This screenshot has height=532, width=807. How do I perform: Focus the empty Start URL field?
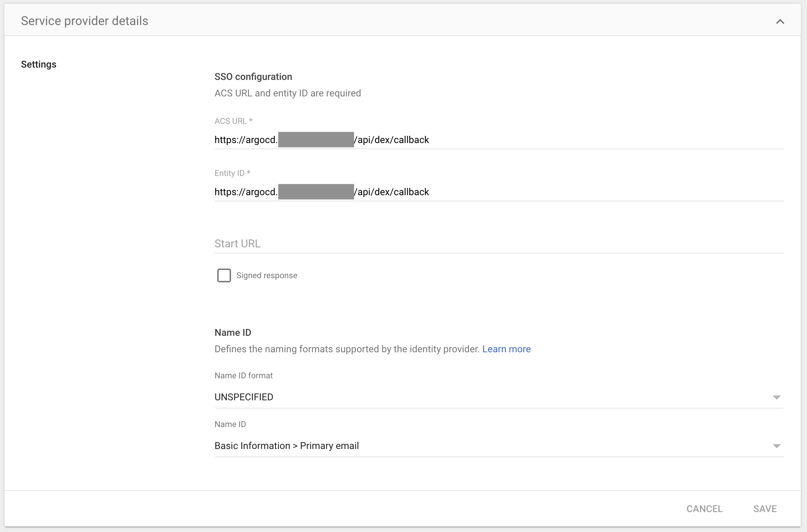[499, 244]
